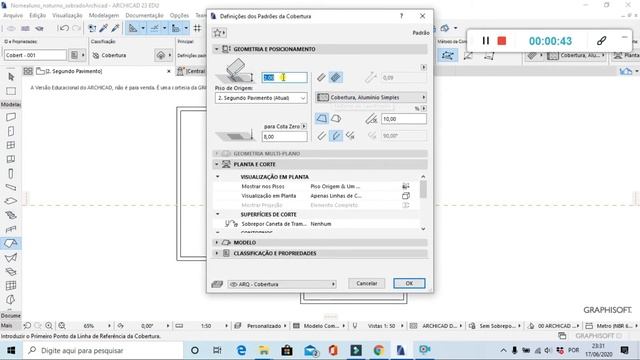Open the para Cota Zero arrow menu
This screenshot has width=640, height=360.
click(304, 127)
